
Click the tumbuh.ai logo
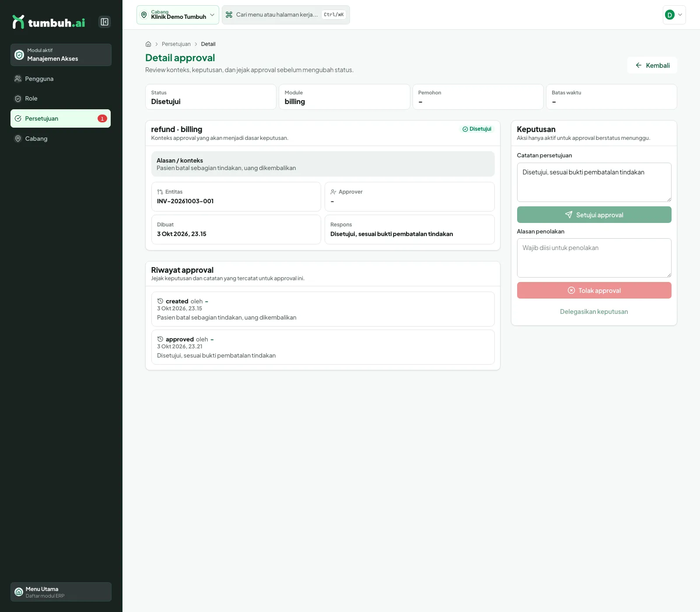tap(49, 22)
